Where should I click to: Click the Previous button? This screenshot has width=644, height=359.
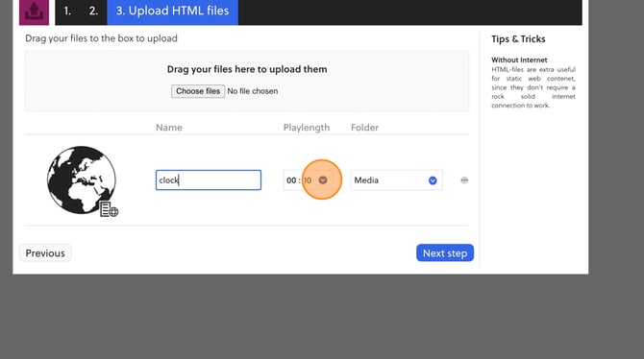point(45,253)
